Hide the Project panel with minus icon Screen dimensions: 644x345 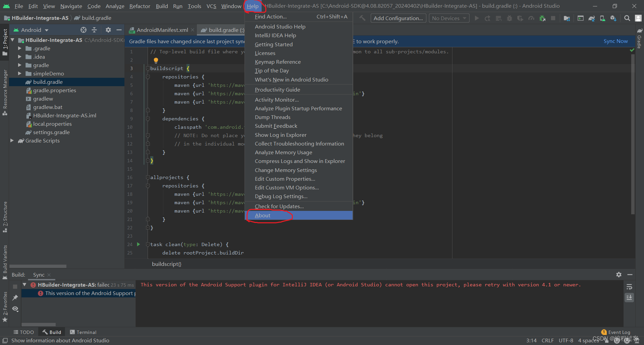click(119, 30)
